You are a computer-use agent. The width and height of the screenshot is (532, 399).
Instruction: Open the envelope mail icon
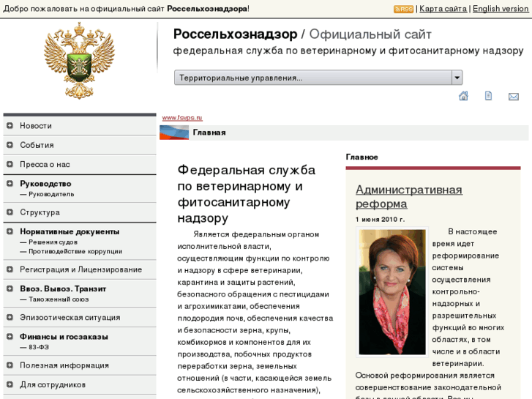513,97
